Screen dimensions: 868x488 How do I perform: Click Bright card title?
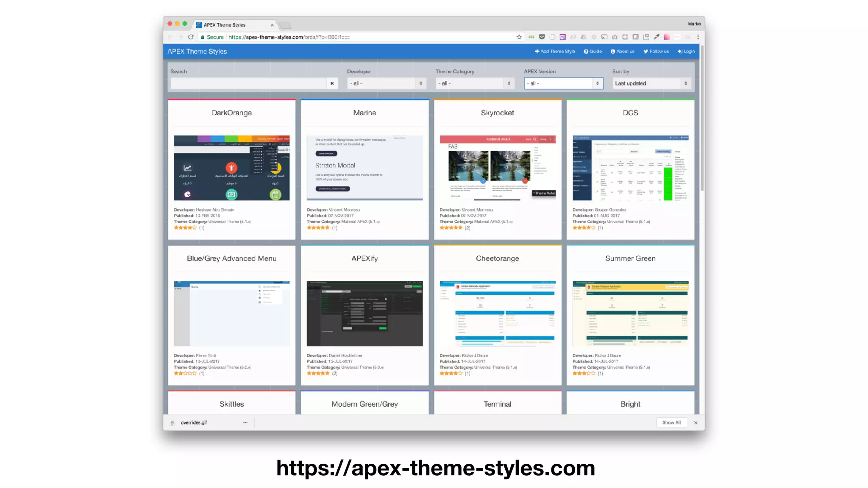tap(631, 404)
